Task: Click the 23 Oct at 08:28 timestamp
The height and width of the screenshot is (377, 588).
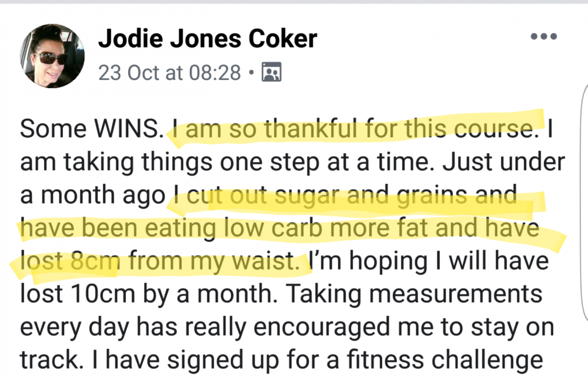Action: (169, 73)
